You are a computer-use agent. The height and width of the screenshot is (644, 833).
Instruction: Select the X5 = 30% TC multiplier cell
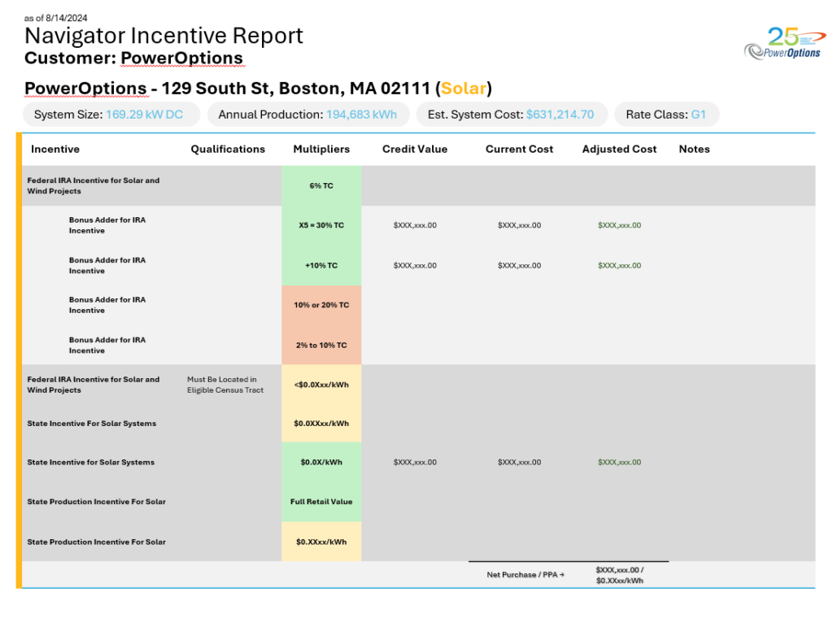pyautogui.click(x=321, y=225)
